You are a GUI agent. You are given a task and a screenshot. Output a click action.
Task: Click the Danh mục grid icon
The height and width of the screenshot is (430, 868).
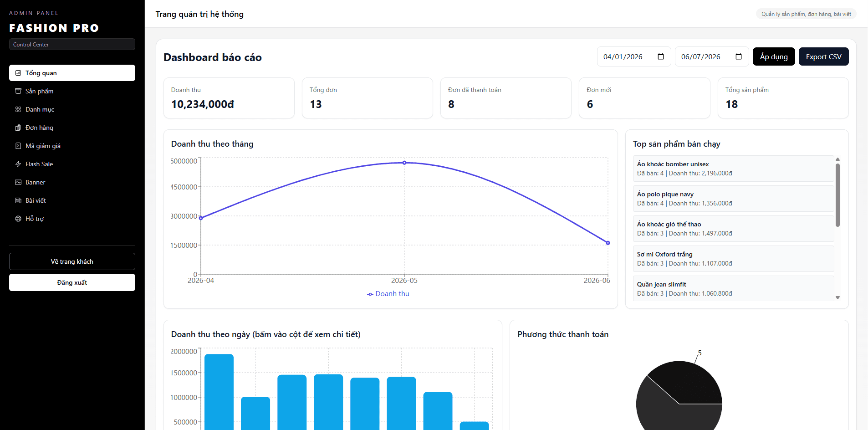18,109
